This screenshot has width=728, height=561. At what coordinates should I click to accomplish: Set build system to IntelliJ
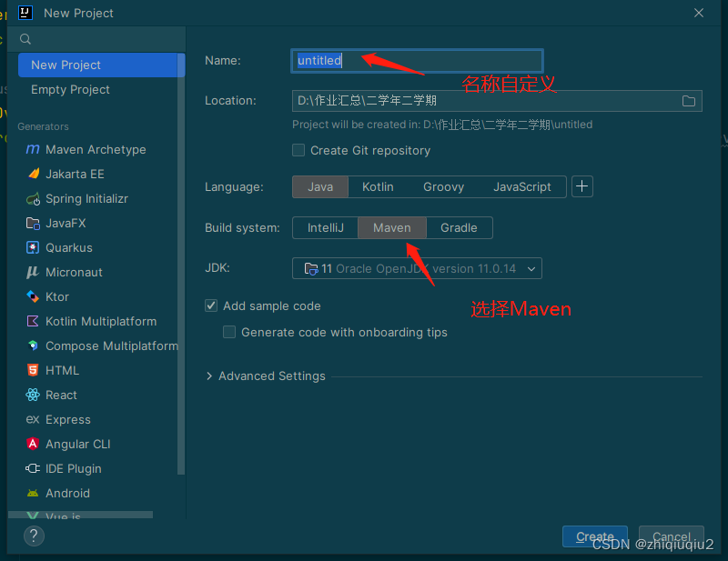pos(326,228)
